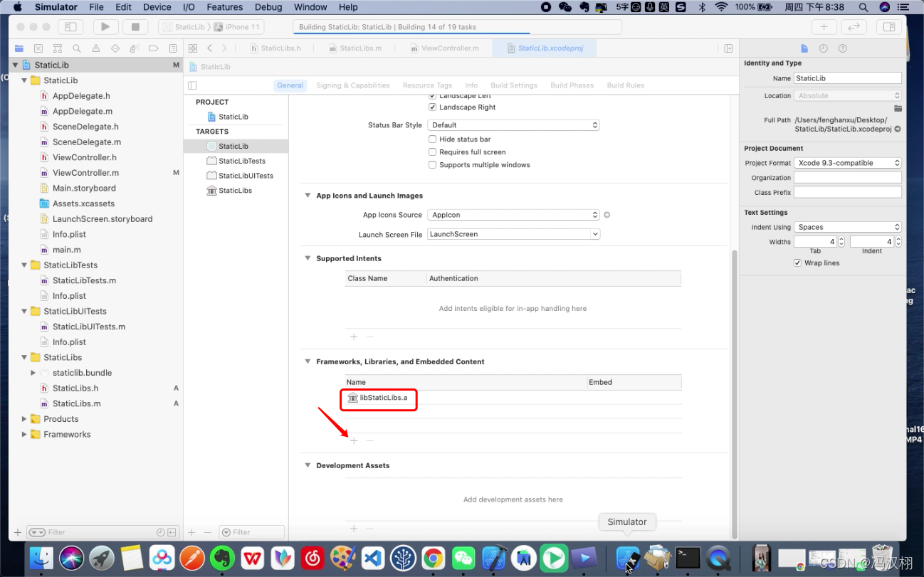The height and width of the screenshot is (577, 924).
Task: Open the Indent Using dropdown
Action: click(848, 228)
